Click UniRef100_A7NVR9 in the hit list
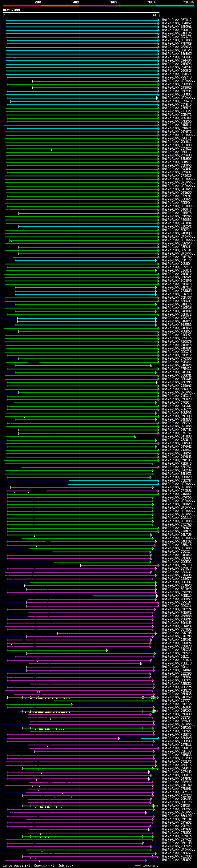 pyautogui.click(x=177, y=43)
